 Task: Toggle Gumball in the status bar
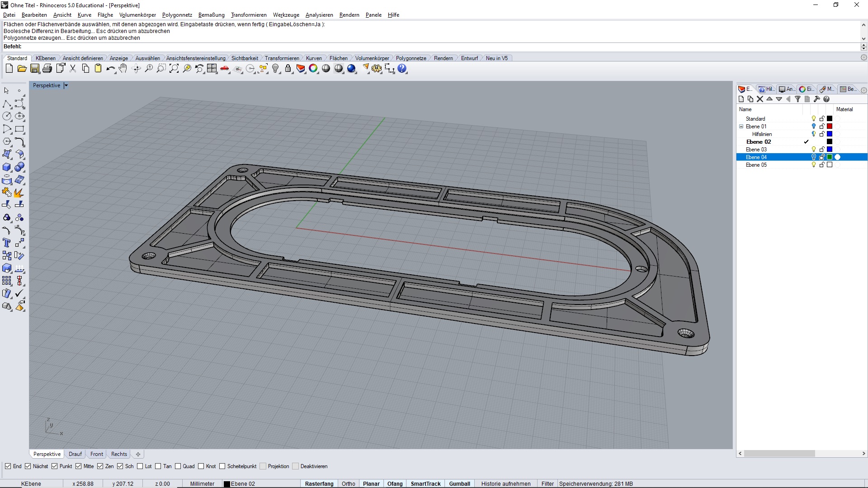(460, 483)
